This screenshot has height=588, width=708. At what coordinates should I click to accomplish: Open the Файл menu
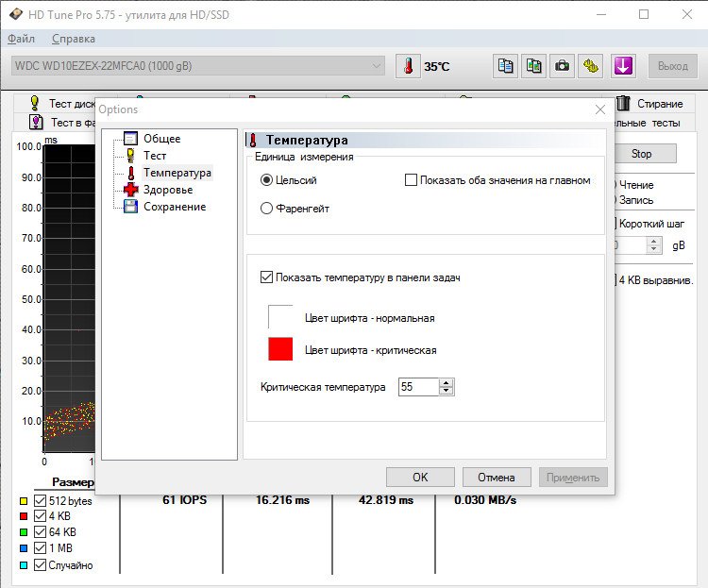click(x=21, y=39)
